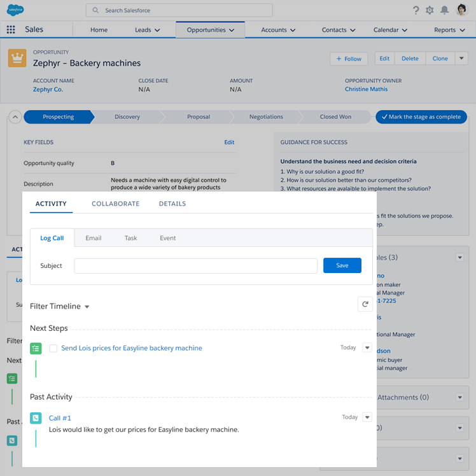Click the Delete button
476x476 pixels.
click(x=410, y=59)
